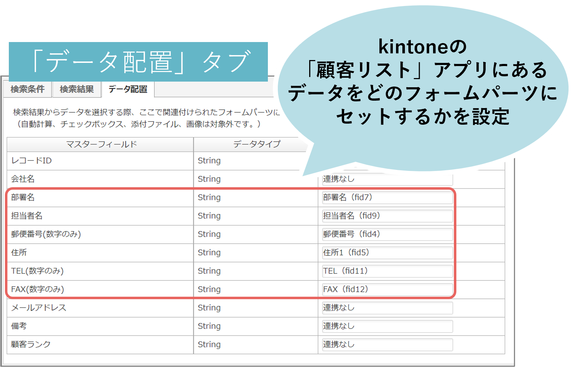Open the dropdown for 顧客ランク row
Viewport: 588px width, 367px height.
click(387, 344)
